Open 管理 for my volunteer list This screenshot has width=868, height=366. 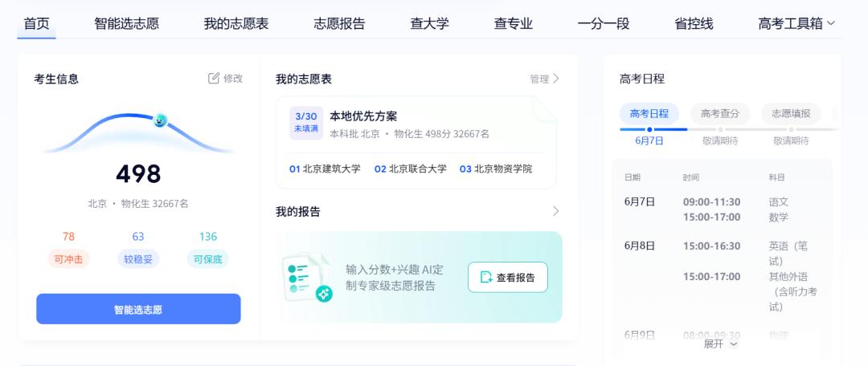pyautogui.click(x=544, y=79)
